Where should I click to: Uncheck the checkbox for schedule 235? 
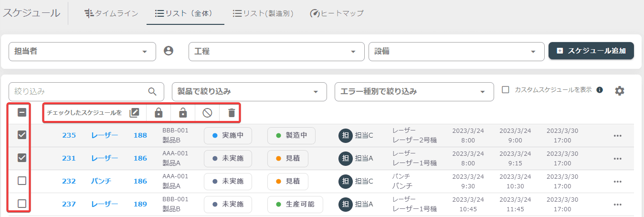tap(22, 135)
